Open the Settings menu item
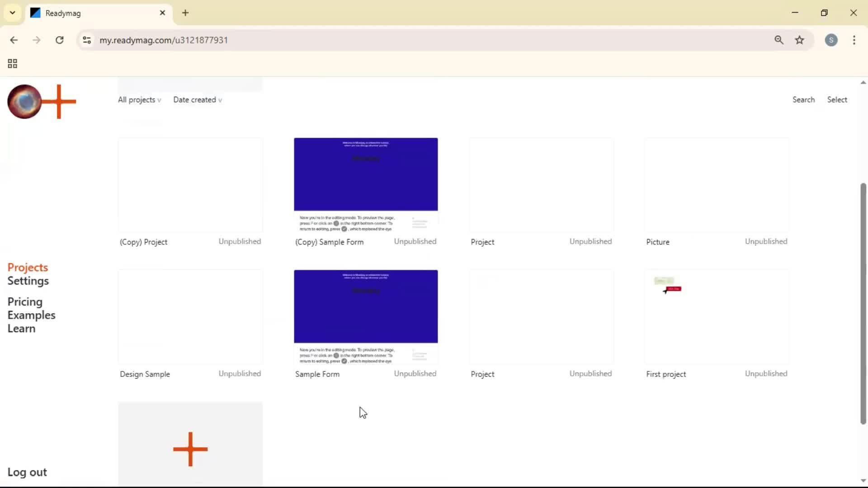868x488 pixels. [x=28, y=281]
